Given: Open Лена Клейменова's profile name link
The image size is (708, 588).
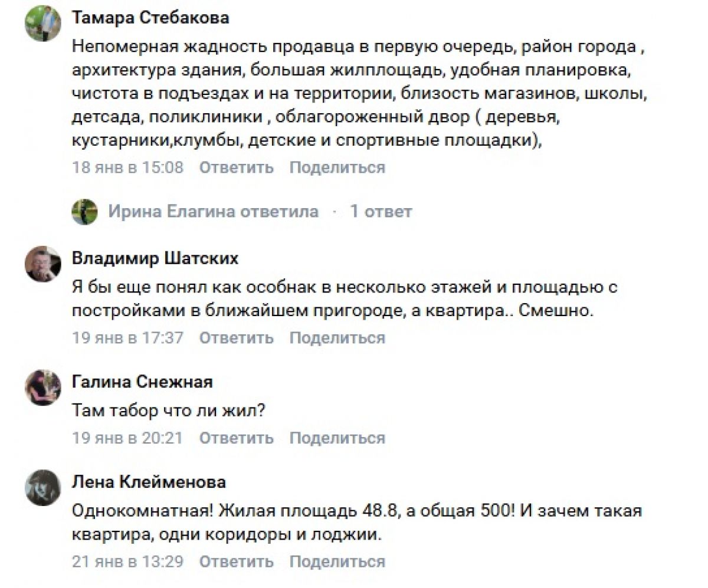Looking at the screenshot, I should point(149,482).
